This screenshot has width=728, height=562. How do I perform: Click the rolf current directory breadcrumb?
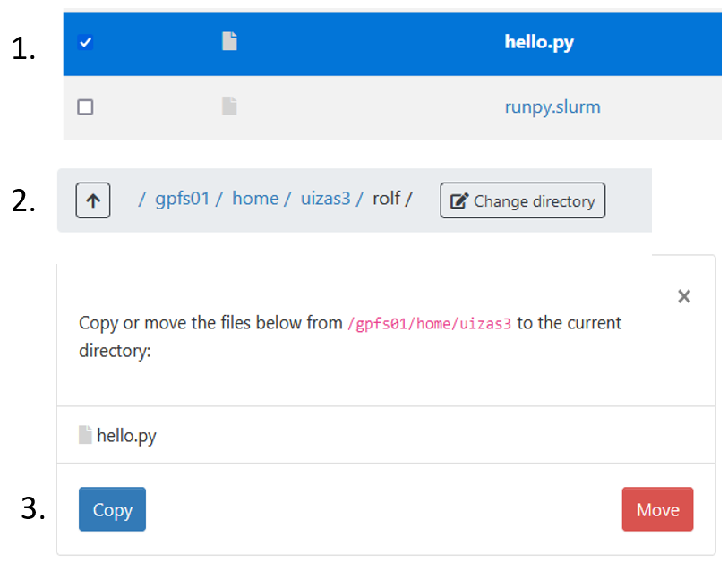coord(386,199)
